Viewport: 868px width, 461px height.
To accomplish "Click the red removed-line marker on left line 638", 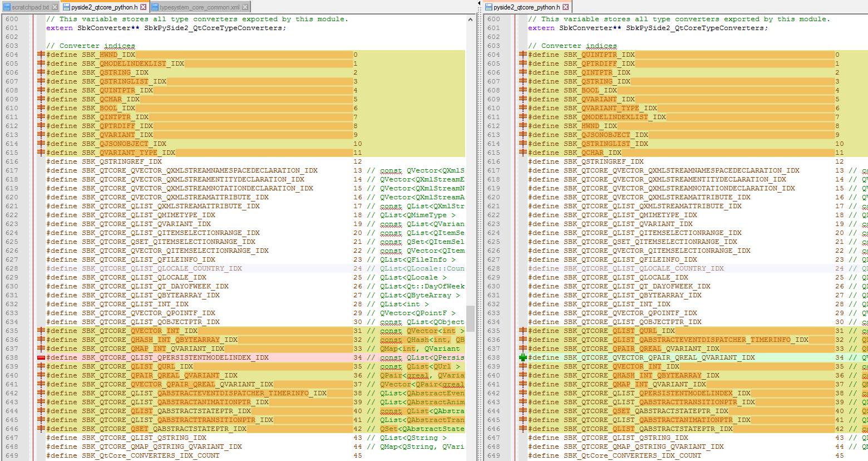I will (x=41, y=357).
